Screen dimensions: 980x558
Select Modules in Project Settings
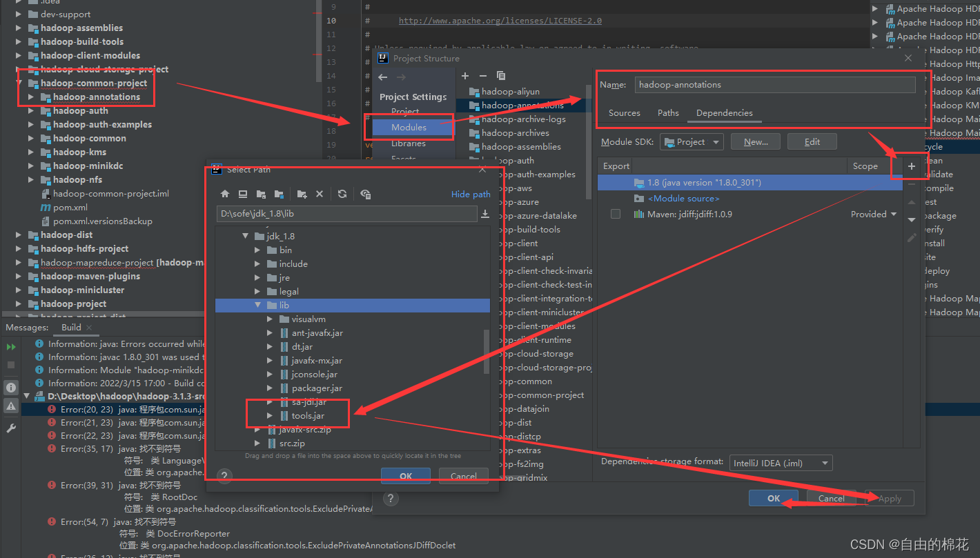pos(413,127)
